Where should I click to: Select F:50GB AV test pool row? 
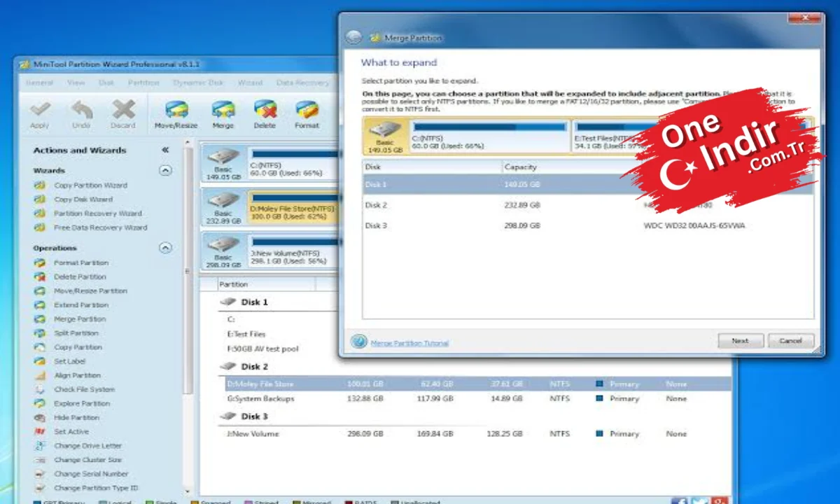[262, 349]
